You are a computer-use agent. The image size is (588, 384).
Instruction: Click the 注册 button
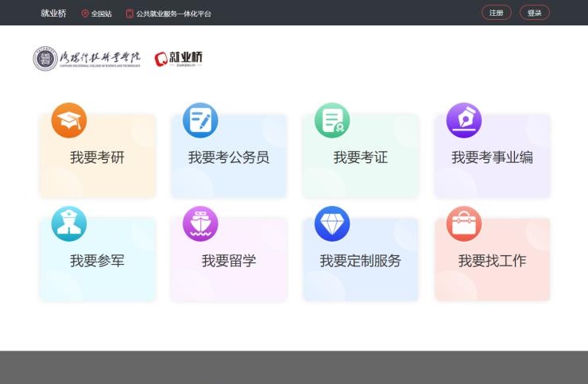(x=497, y=13)
